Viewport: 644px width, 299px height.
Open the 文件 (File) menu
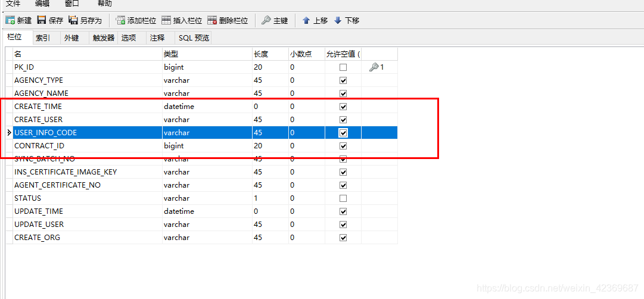pos(13,4)
